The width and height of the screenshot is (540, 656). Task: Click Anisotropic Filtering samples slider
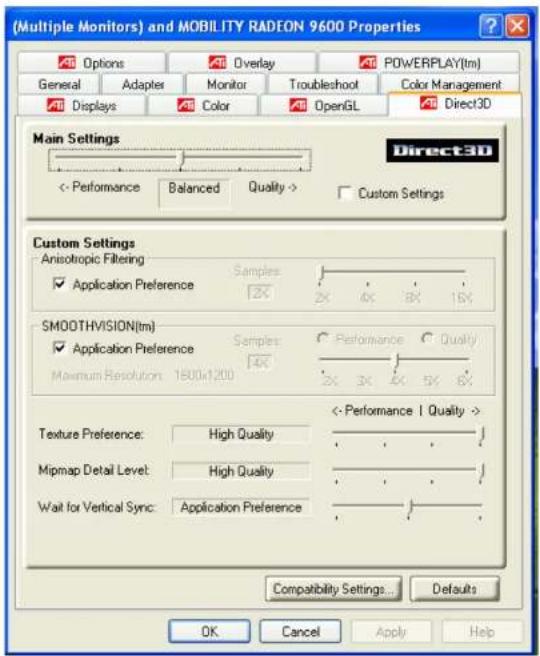pos(392,273)
